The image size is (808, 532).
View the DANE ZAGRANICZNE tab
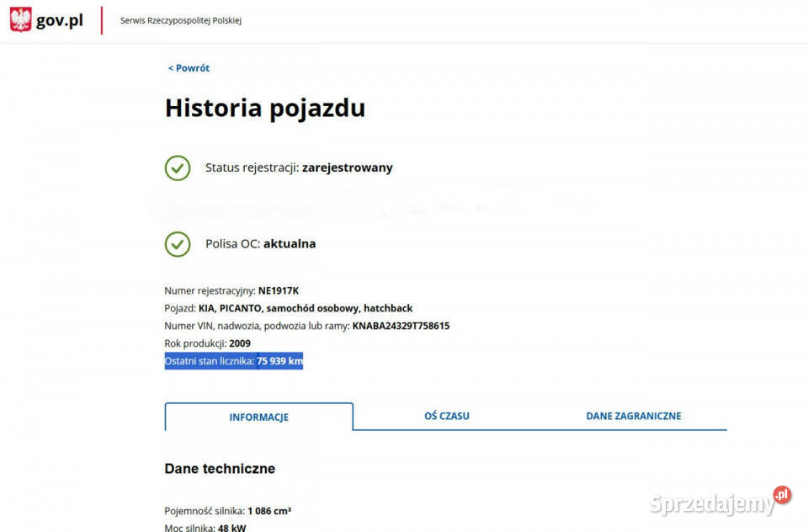(634, 415)
